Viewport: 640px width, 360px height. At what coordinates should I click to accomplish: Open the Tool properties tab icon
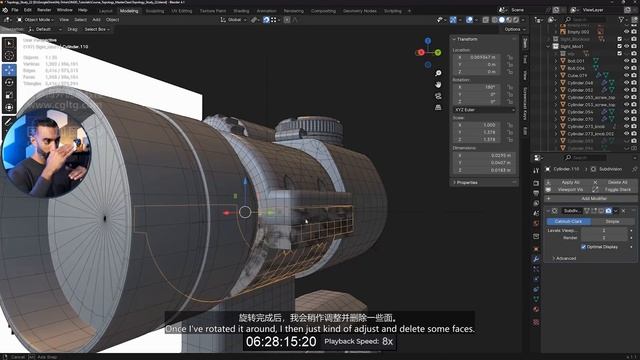click(536, 171)
